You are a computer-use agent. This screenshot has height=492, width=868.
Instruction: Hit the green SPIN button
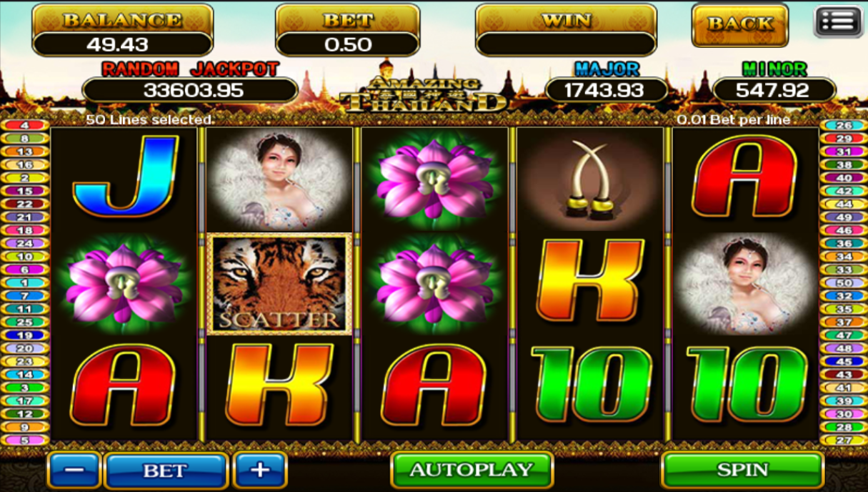tap(742, 470)
